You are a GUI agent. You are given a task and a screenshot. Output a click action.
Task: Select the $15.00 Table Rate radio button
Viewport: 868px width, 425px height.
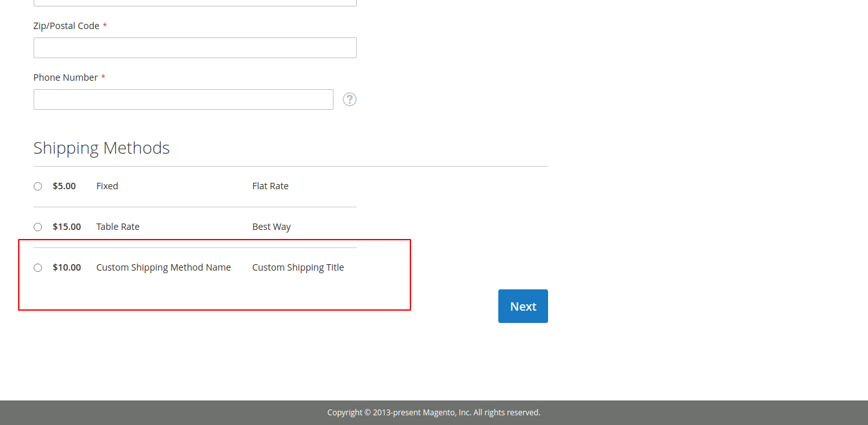[x=37, y=227]
